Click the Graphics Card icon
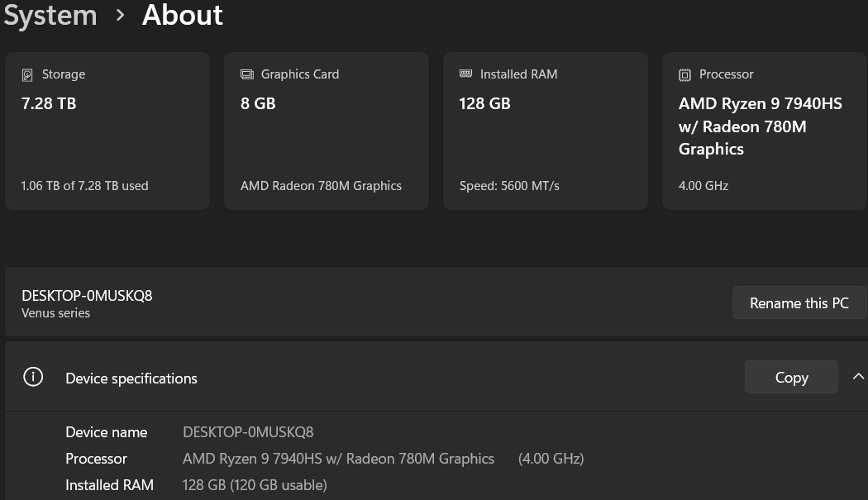The image size is (868, 500). (x=247, y=74)
